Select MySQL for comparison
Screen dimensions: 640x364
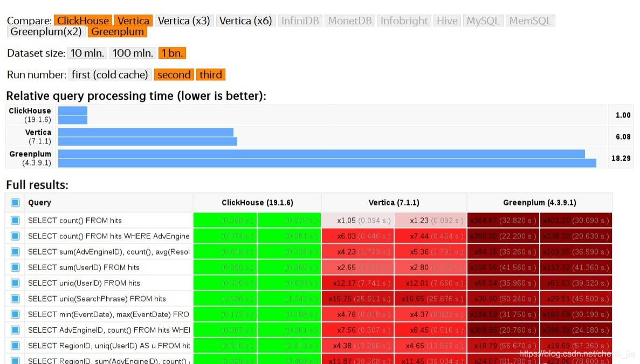483,20
